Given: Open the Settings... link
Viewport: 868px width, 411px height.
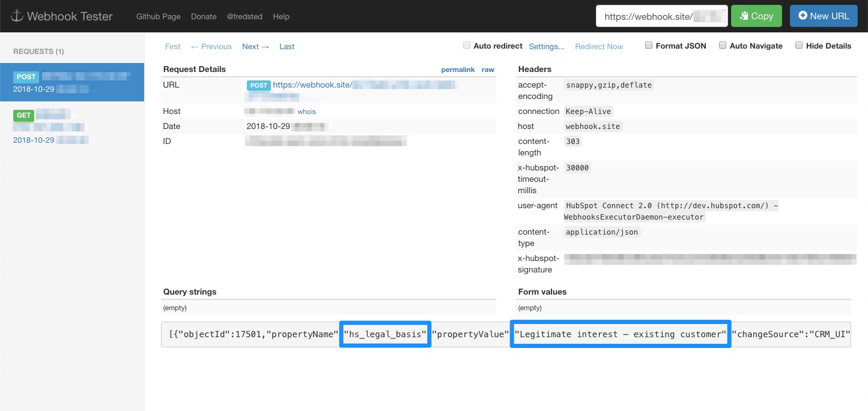Looking at the screenshot, I should tap(546, 46).
